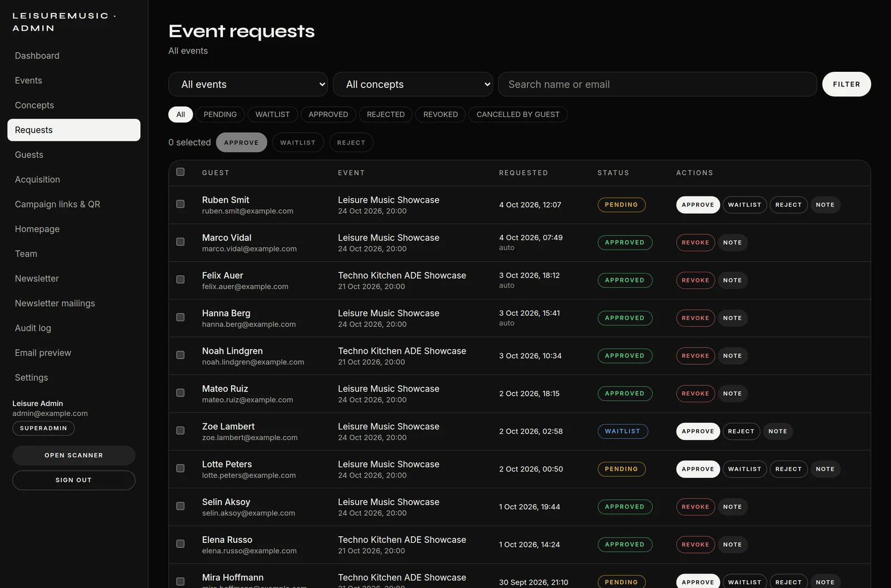Revoke Hanna Berg's approval

point(696,318)
